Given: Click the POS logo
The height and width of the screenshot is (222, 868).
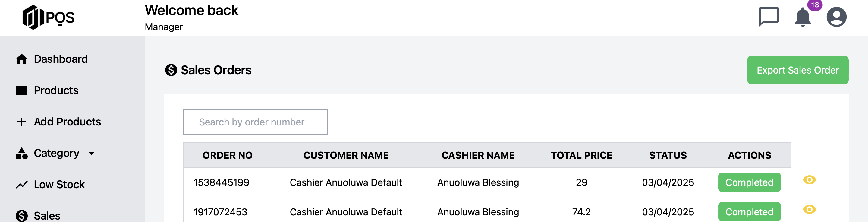Looking at the screenshot, I should [48, 17].
